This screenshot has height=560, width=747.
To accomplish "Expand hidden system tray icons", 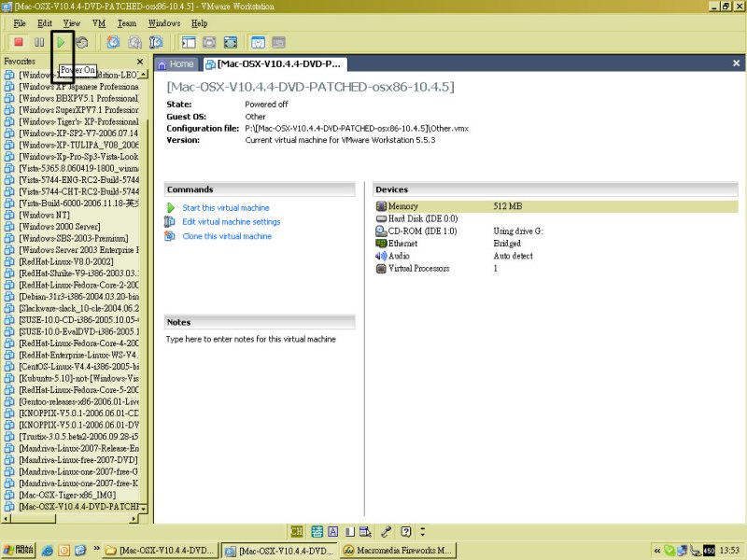I will pos(657,551).
